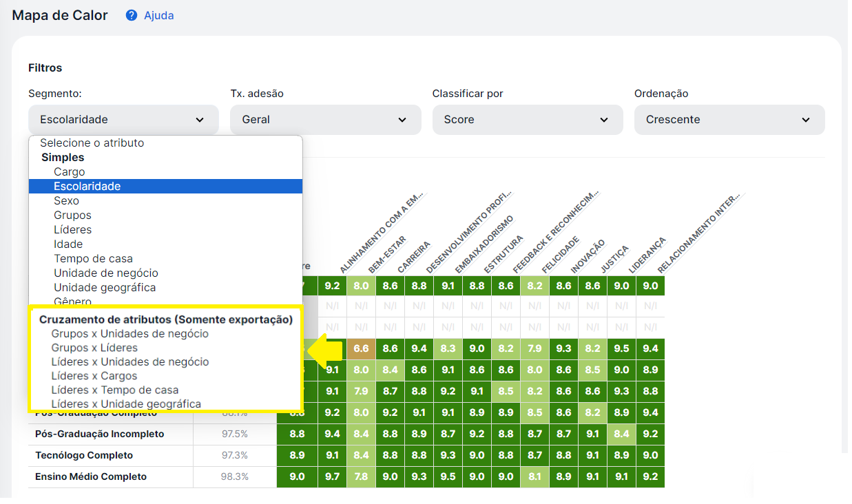Open the Segmento dropdown showing Escolaridade
The width and height of the screenshot is (852, 504).
point(123,120)
